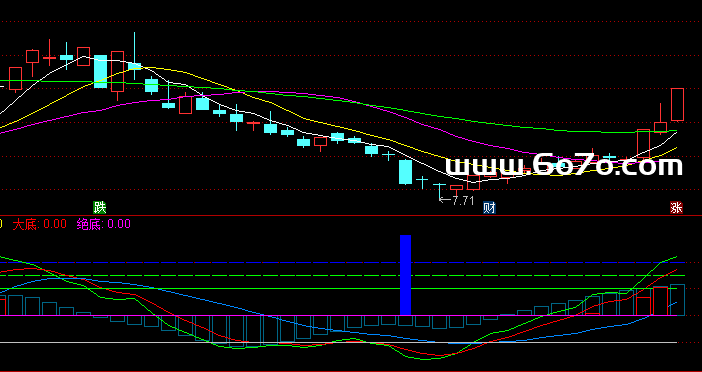
Task: Click the red 涨 marker icon
Action: (x=676, y=208)
